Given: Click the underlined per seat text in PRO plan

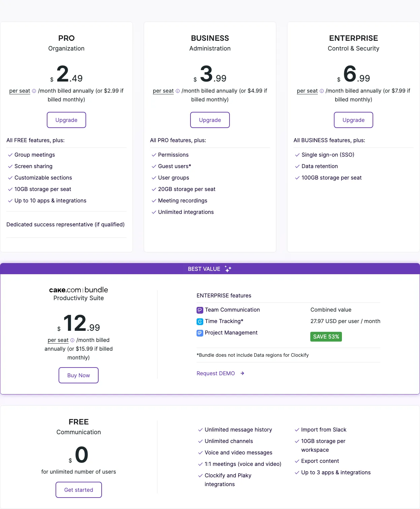Looking at the screenshot, I should [x=20, y=91].
